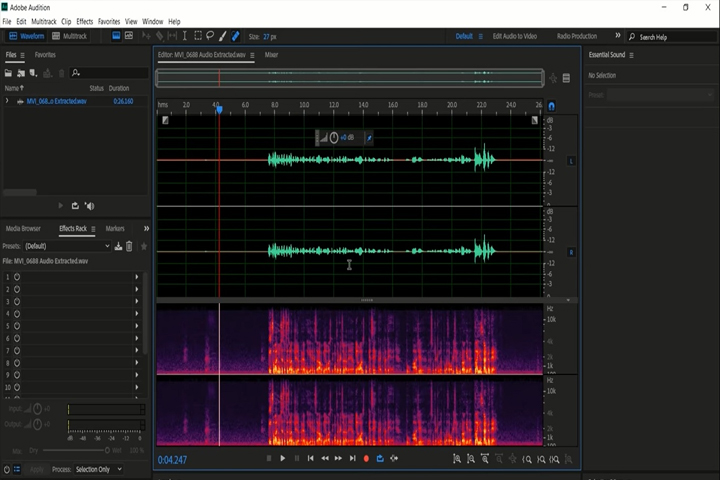
Task: Switch to the Markers tab
Action: [x=115, y=228]
